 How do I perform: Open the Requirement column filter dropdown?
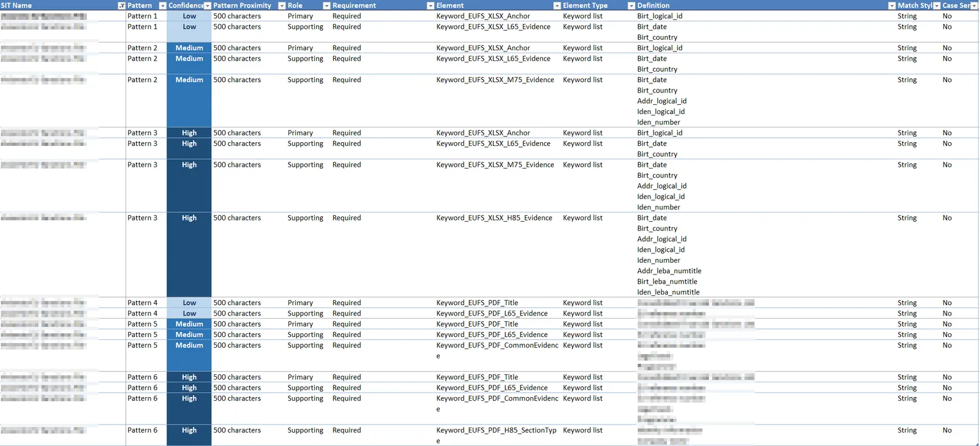pyautogui.click(x=430, y=6)
